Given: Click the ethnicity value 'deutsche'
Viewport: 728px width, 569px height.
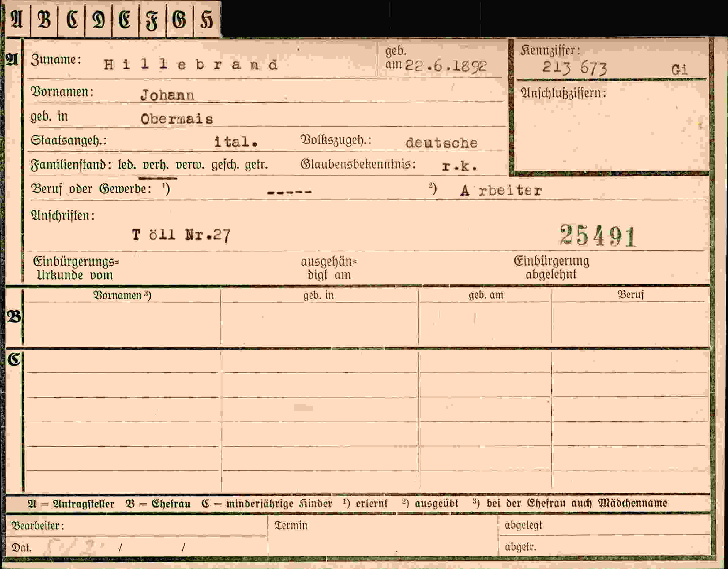Looking at the screenshot, I should [441, 143].
